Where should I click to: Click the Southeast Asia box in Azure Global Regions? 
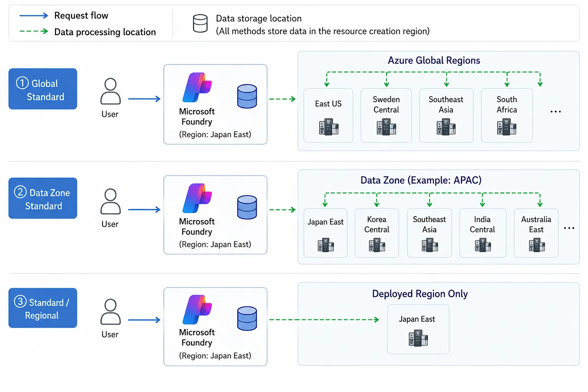tap(446, 116)
